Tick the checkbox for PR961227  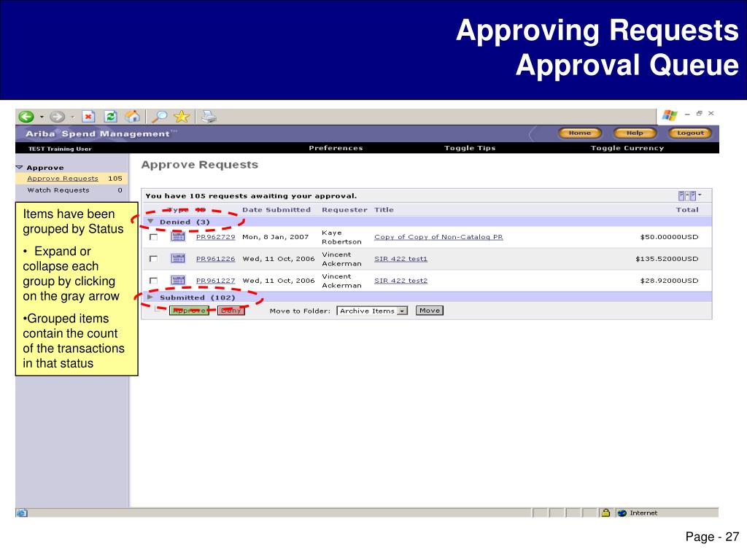point(153,281)
